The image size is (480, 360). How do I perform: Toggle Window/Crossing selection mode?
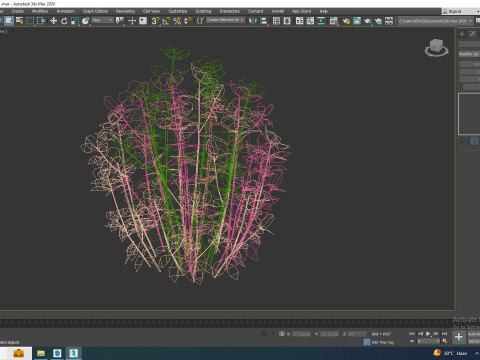tap(41, 21)
